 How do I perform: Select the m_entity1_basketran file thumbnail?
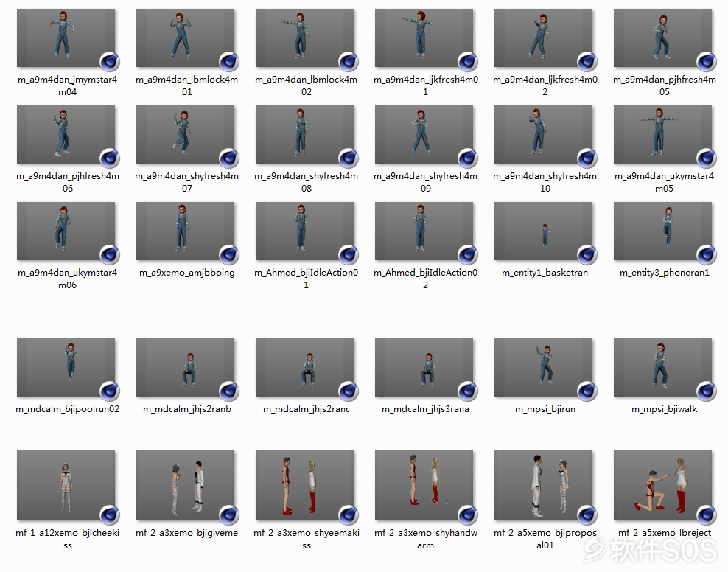[543, 231]
